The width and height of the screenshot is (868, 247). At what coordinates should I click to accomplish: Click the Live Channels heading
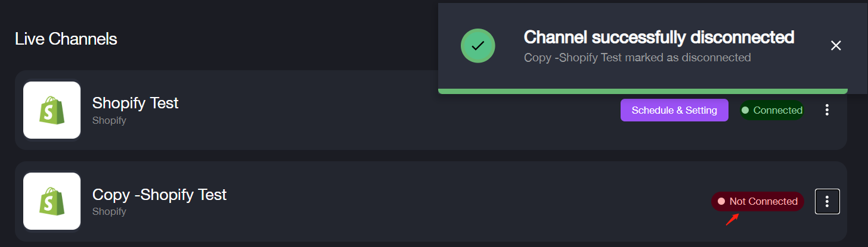[x=66, y=39]
